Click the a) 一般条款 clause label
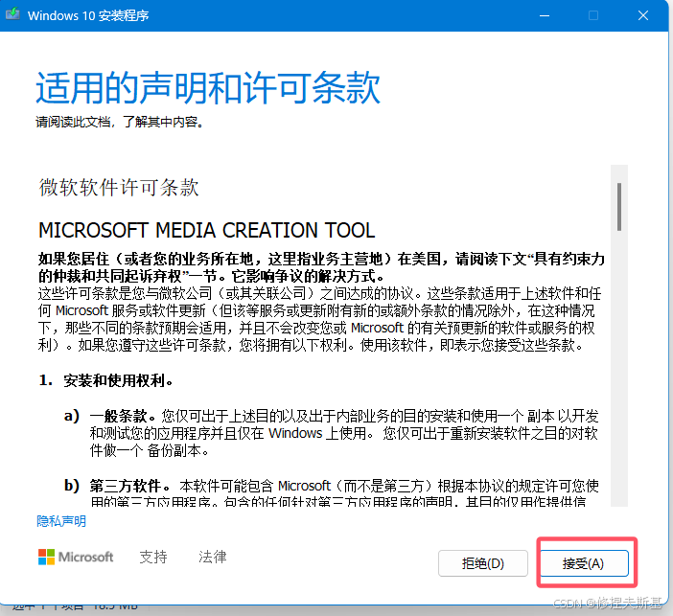Viewport: 673px width, 616px height. 109,415
